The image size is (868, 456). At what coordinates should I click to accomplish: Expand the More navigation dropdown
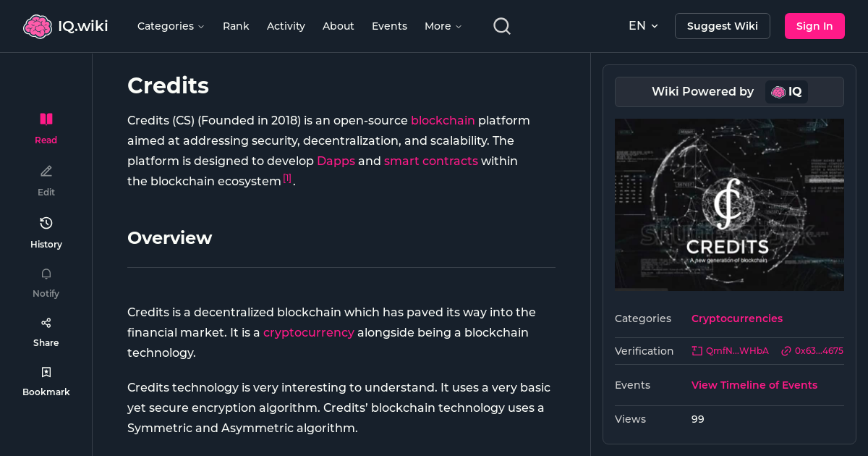pyautogui.click(x=442, y=25)
